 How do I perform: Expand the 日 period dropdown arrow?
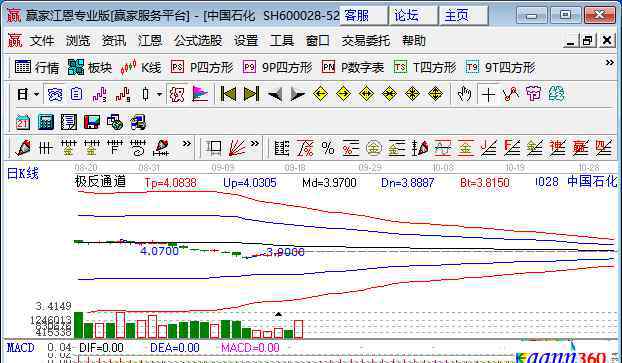point(36,94)
